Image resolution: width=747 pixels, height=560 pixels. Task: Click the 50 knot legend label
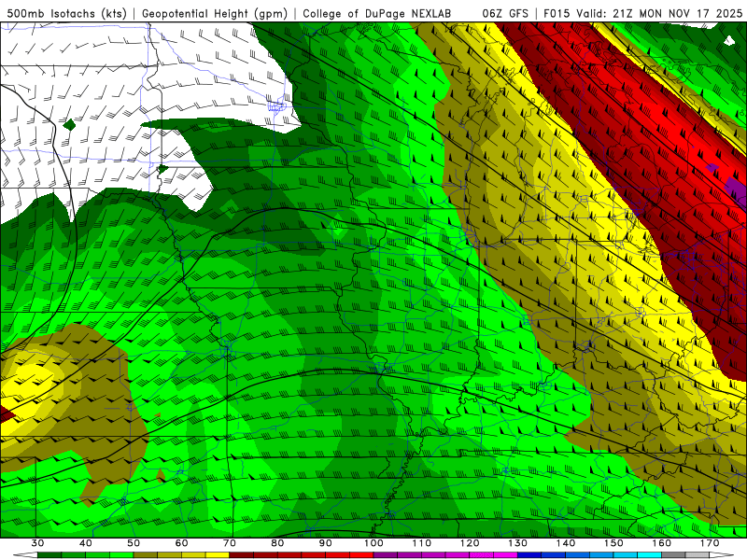pos(134,543)
